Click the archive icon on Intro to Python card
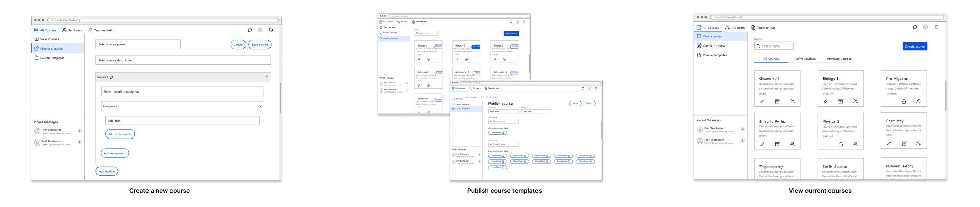980x207 pixels. [x=777, y=144]
